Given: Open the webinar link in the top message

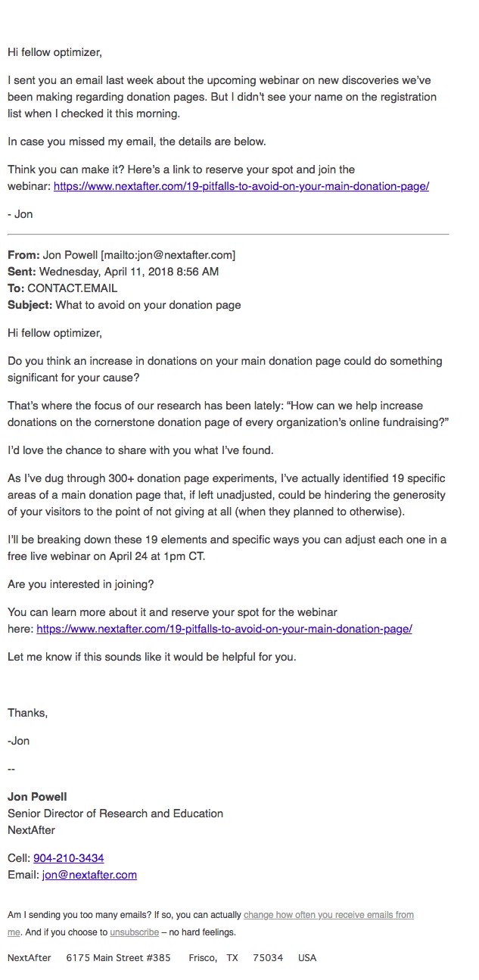Looking at the screenshot, I should (241, 186).
